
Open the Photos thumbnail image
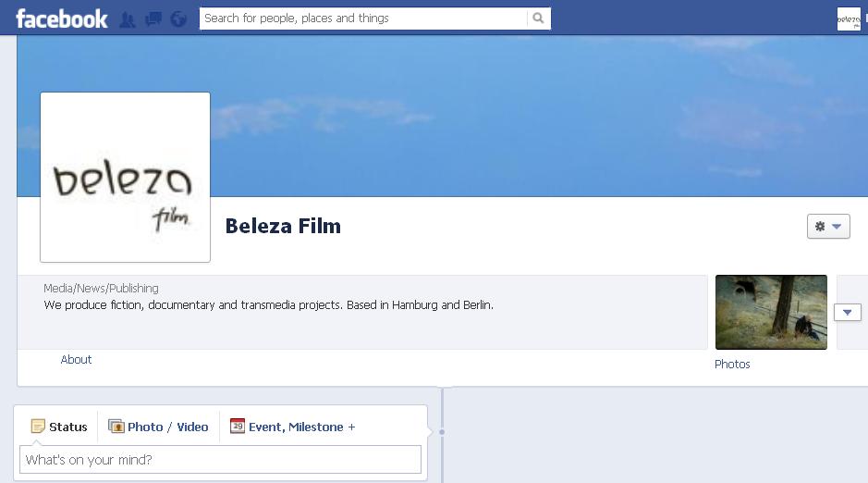point(771,313)
